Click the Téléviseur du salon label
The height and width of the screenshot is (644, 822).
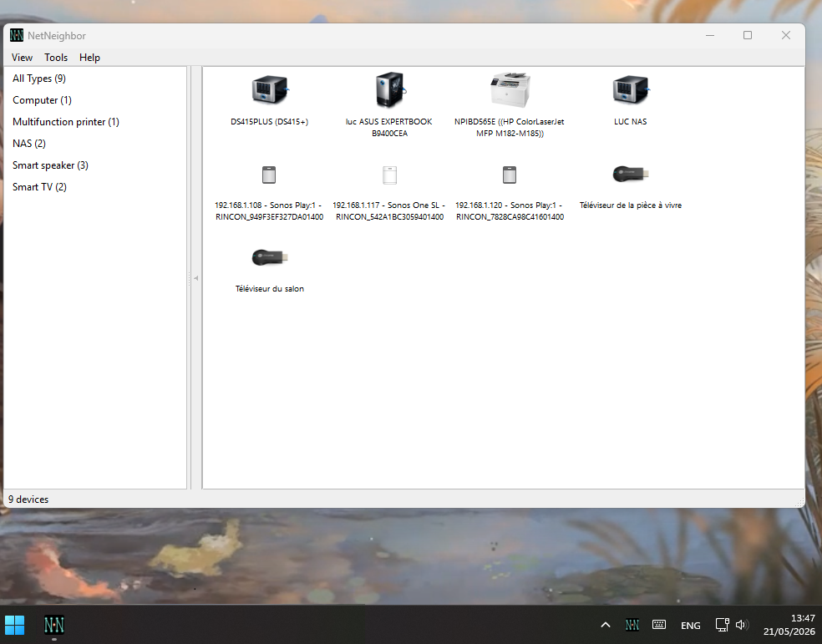[270, 289]
